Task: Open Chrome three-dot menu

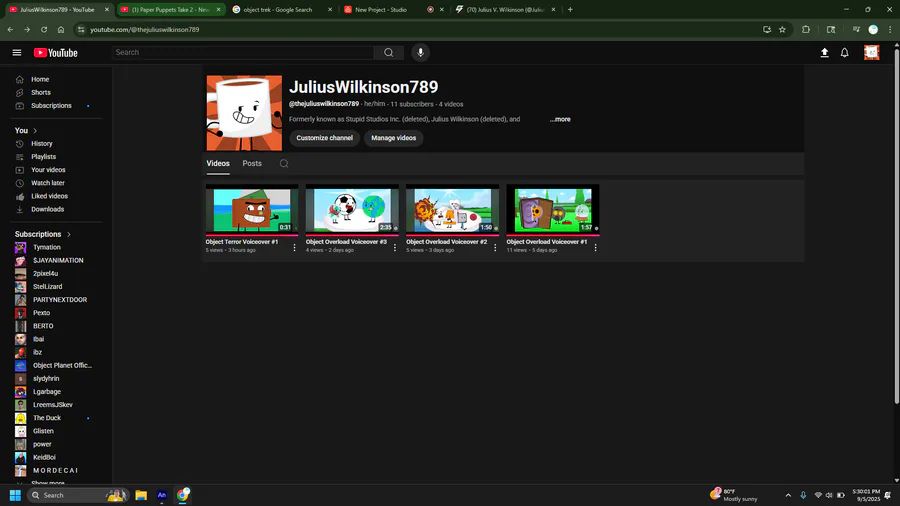Action: 890,29
